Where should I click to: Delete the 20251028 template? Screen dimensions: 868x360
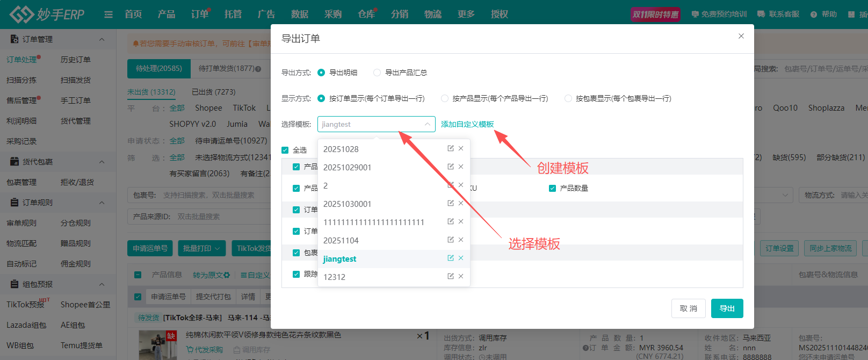coord(461,148)
